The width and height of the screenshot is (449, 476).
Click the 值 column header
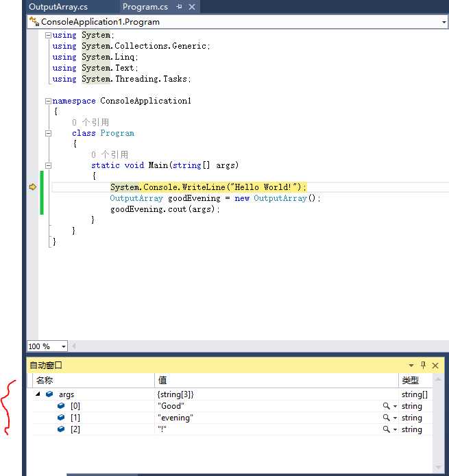[x=276, y=381]
